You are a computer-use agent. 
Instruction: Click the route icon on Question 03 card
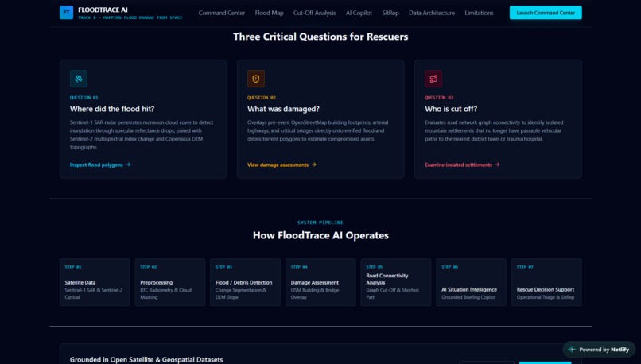[433, 79]
